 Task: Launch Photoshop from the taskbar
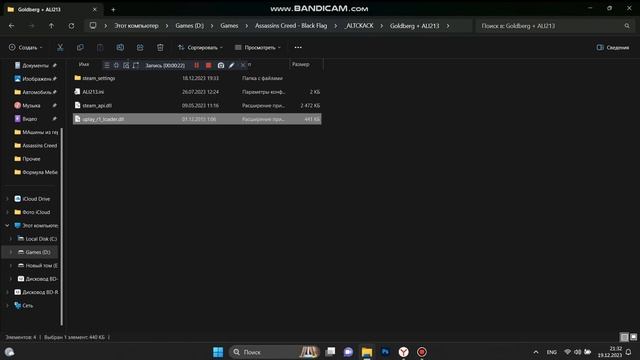click(x=385, y=352)
